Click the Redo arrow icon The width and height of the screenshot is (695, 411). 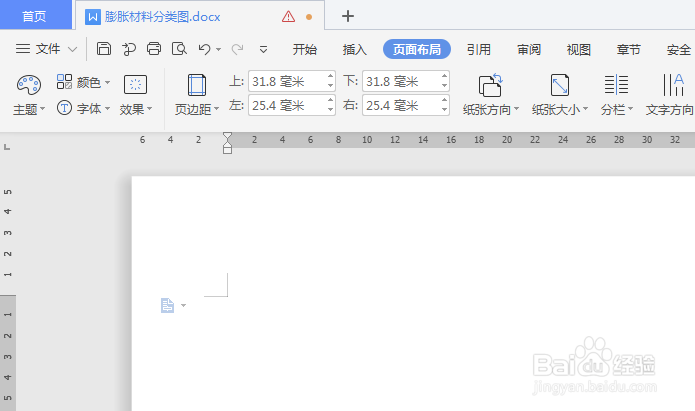point(238,49)
